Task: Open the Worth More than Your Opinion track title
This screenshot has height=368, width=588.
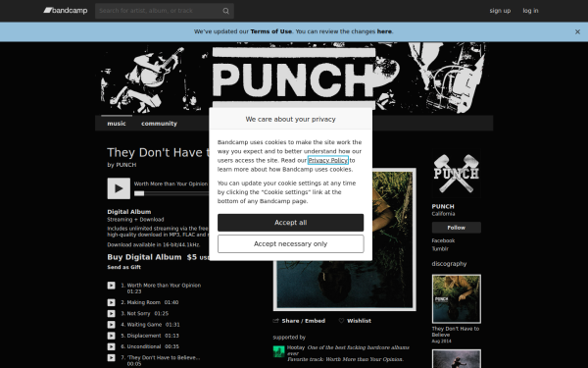Action: pos(164,286)
